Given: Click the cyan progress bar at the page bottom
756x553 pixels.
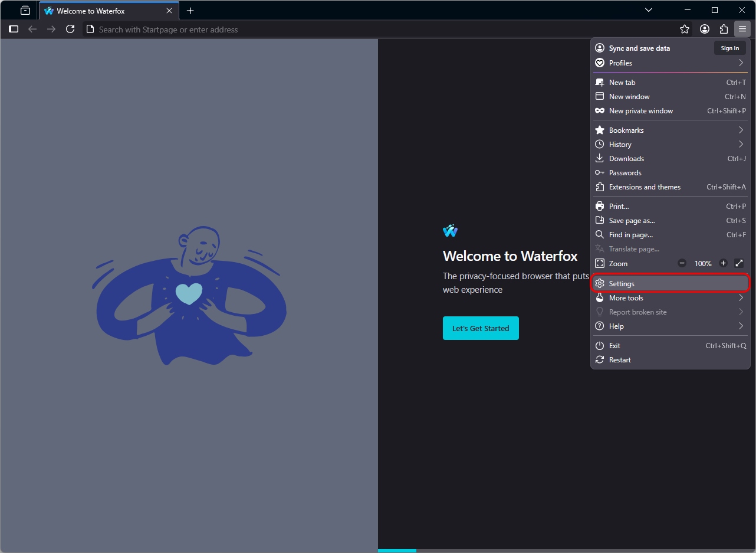Looking at the screenshot, I should pyautogui.click(x=397, y=551).
